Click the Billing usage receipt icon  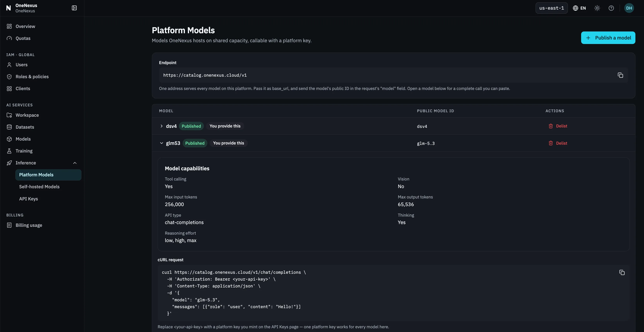click(9, 225)
